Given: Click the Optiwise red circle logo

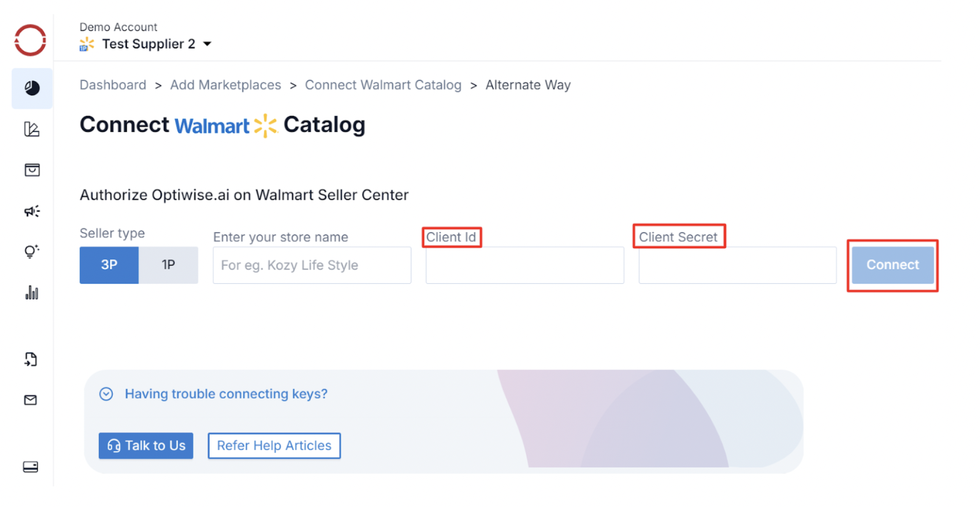Looking at the screenshot, I should click(x=30, y=40).
